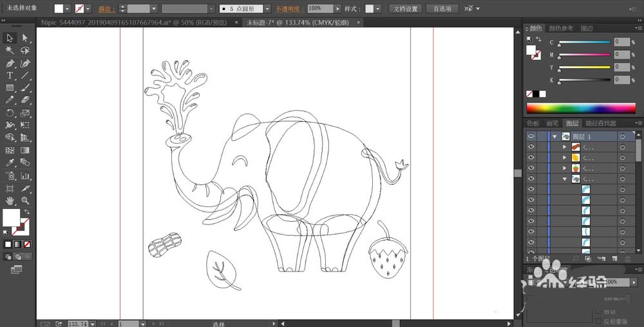Click the cyan C slider track
644x327 pixels.
[584, 42]
